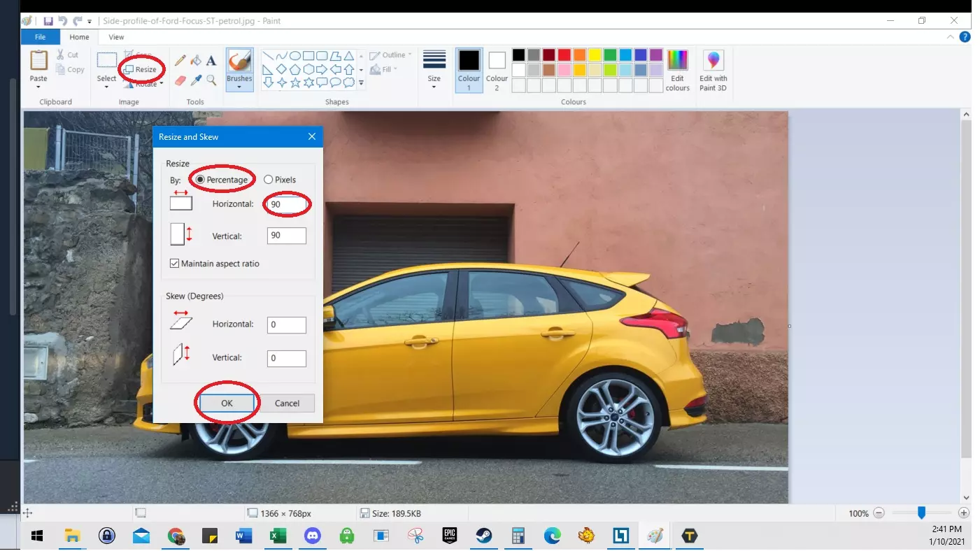Pick the Five-point star shape
980x551 pixels.
(295, 83)
